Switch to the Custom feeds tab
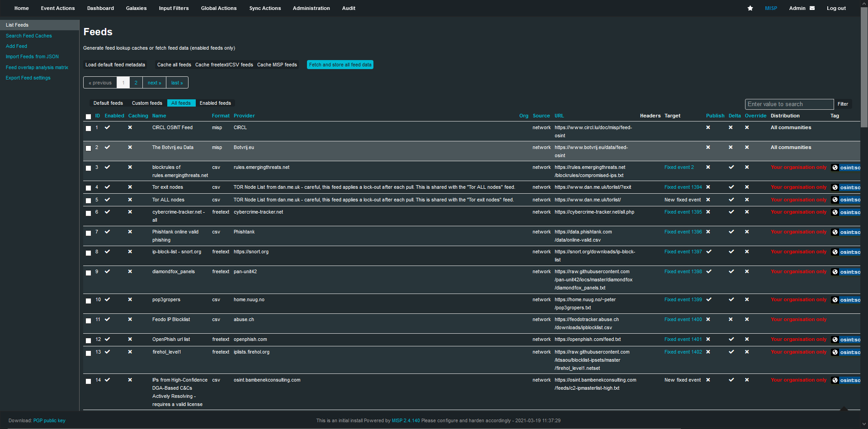 147,103
